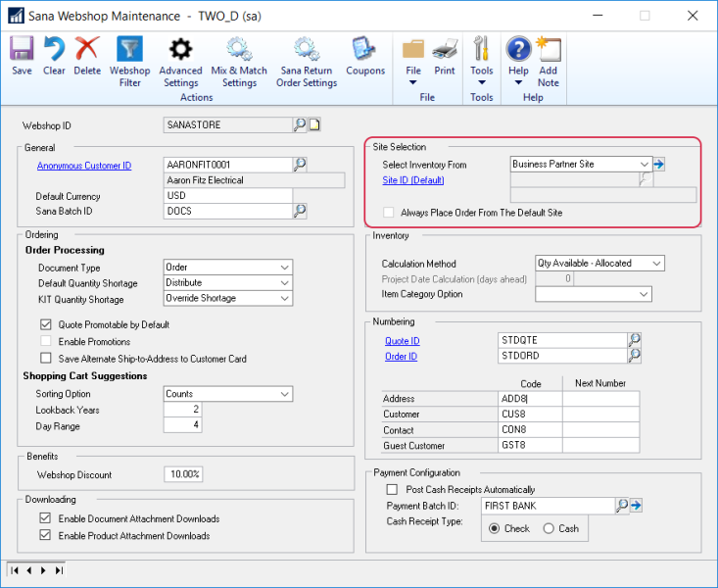Click Contact code field CON8
The height and width of the screenshot is (588, 718).
(530, 430)
